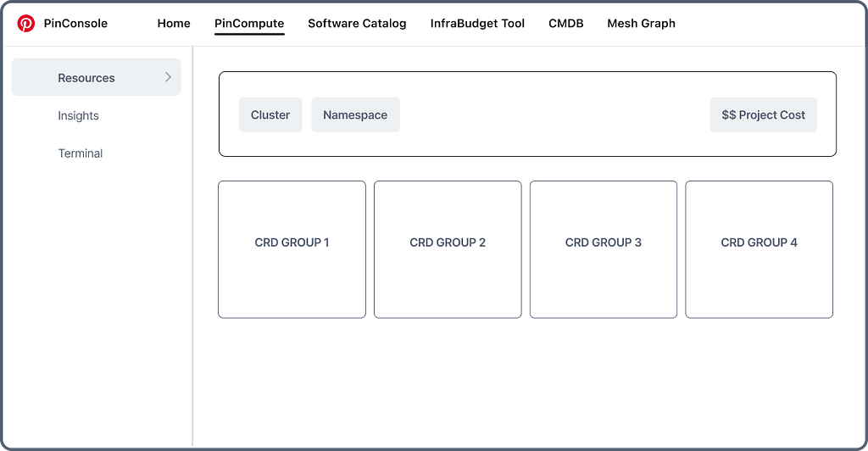Image resolution: width=868 pixels, height=451 pixels.
Task: Switch to Software Catalog tab
Action: [357, 23]
